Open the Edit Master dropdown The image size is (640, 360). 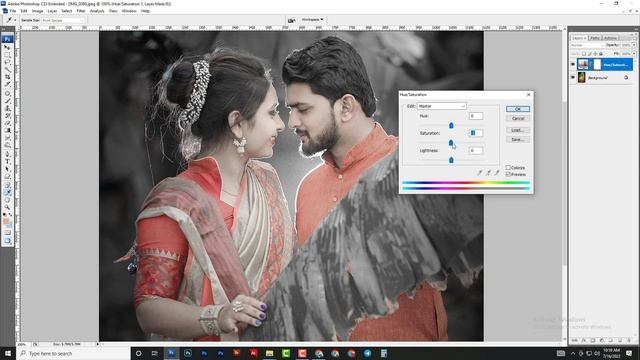(x=441, y=106)
